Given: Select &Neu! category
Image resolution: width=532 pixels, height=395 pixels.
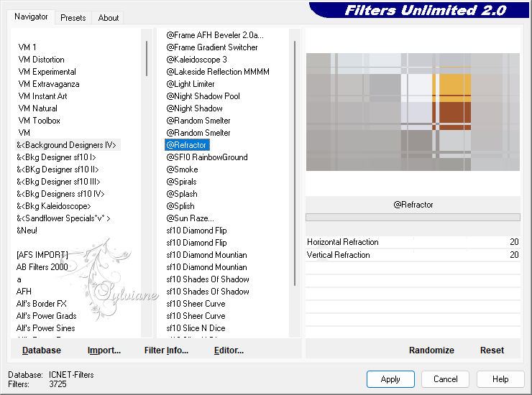Looking at the screenshot, I should pyautogui.click(x=27, y=231).
